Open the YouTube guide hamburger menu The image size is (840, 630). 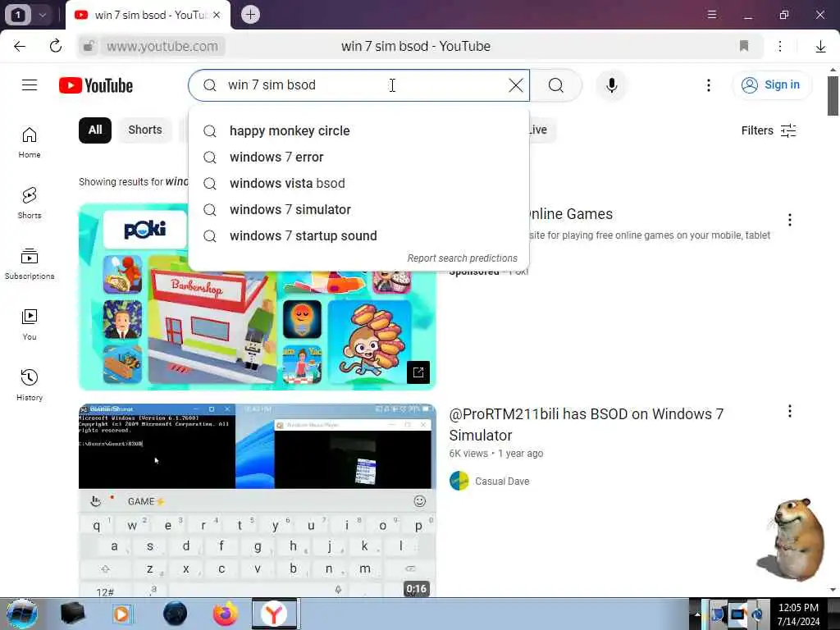[30, 85]
